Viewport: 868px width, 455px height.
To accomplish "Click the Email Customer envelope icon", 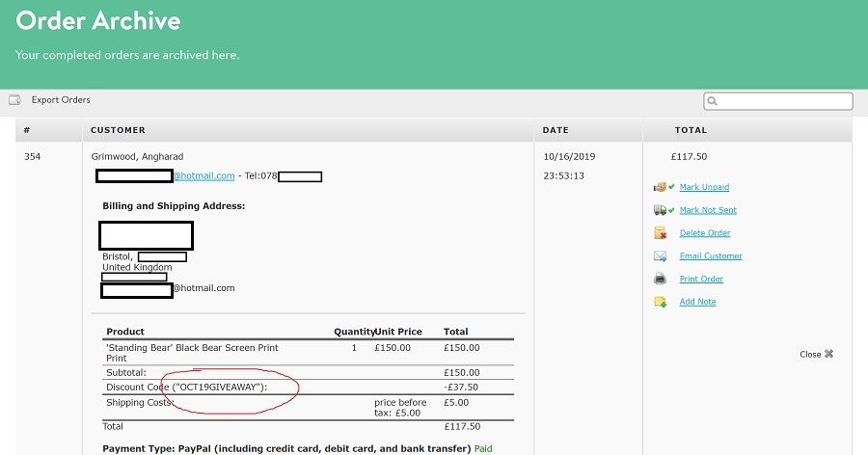I will [660, 255].
